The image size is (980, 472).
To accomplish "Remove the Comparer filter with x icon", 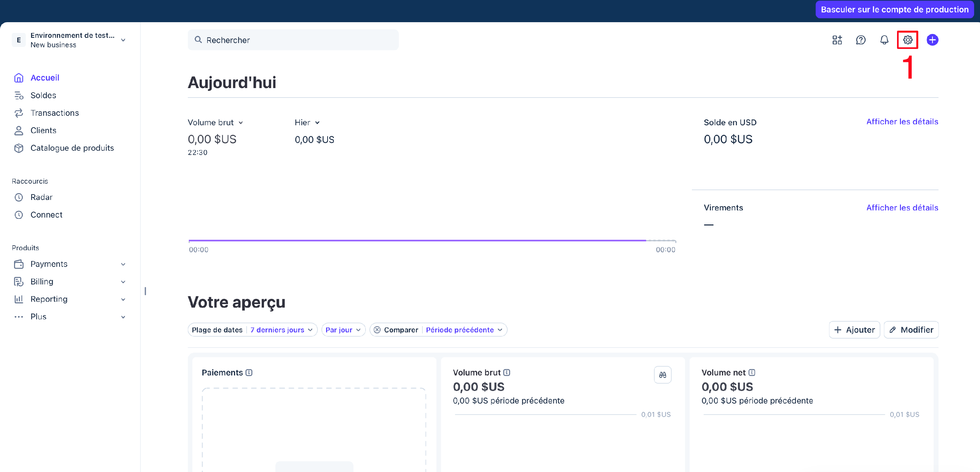I will (377, 330).
